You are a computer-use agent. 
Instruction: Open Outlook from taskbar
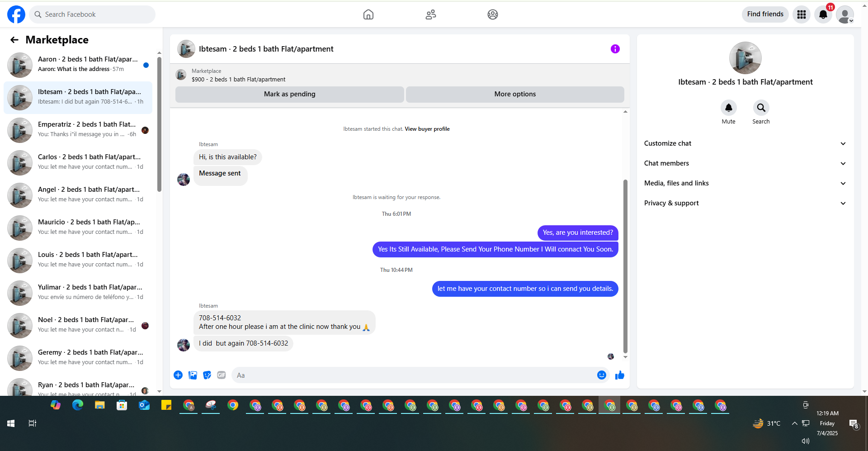coord(144,405)
